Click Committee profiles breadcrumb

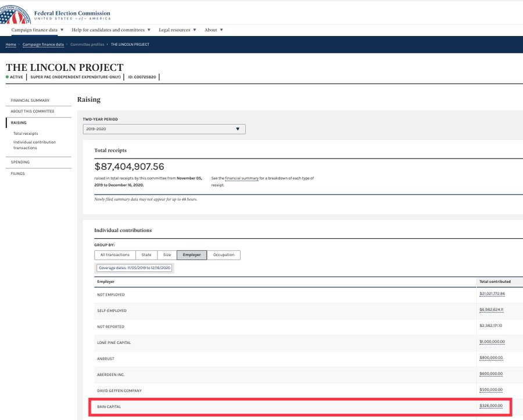point(87,44)
